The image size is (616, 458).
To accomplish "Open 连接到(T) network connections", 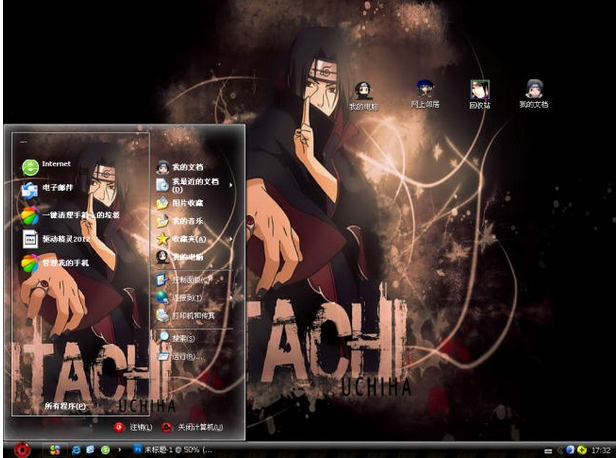I will point(179,298).
